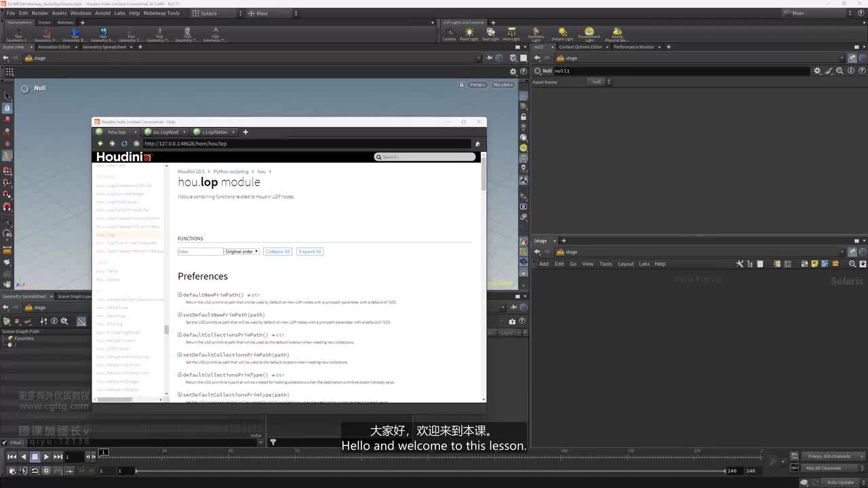The width and height of the screenshot is (868, 488).
Task: Click the help browser URL address bar
Action: click(307, 144)
